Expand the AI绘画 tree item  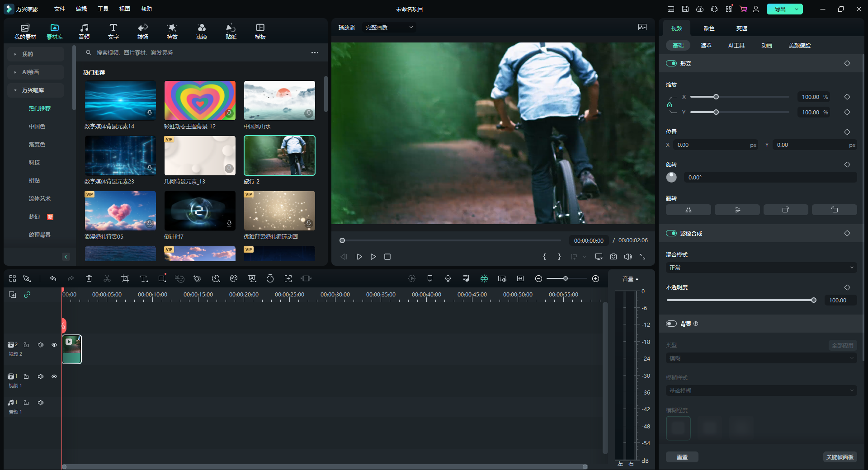pyautogui.click(x=15, y=72)
